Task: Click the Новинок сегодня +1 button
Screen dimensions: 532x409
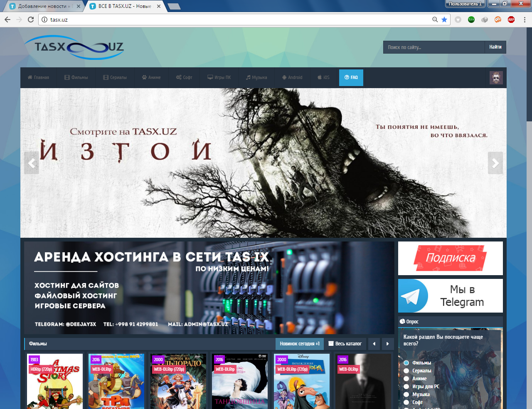Action: click(300, 344)
